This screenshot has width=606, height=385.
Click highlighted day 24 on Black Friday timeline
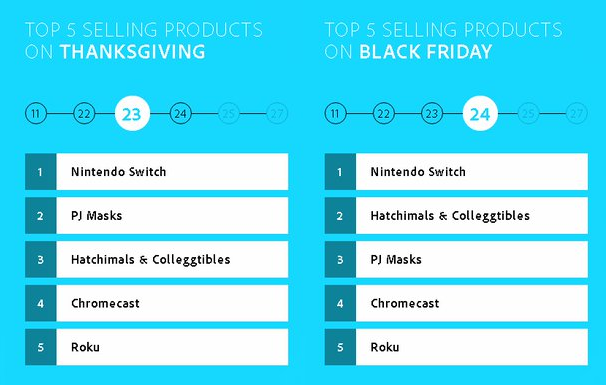tap(480, 114)
